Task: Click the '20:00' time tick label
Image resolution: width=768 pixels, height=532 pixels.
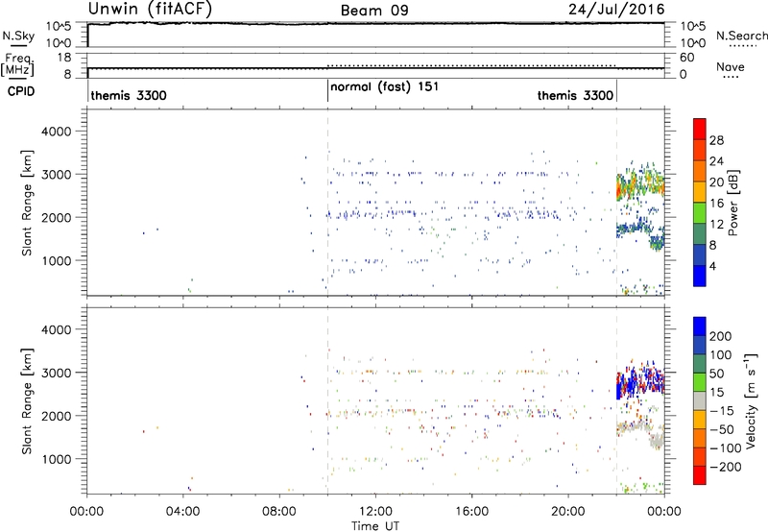Action: click(x=568, y=511)
